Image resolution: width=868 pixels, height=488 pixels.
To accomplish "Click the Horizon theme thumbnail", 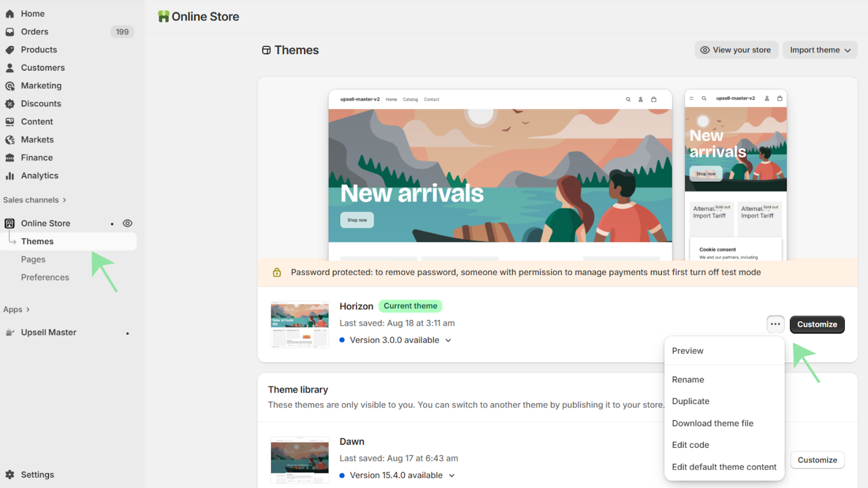I will (299, 324).
